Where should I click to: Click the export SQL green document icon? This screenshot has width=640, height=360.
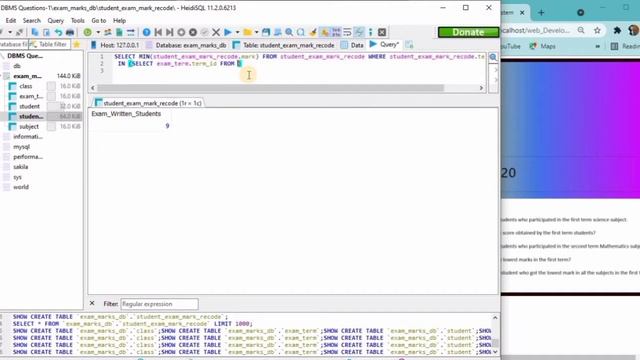point(119,32)
